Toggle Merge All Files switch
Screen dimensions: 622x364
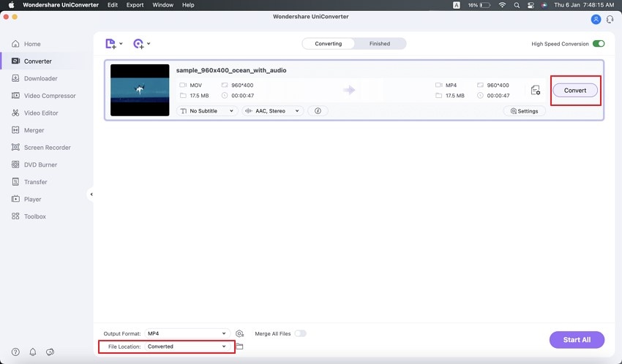(x=300, y=333)
